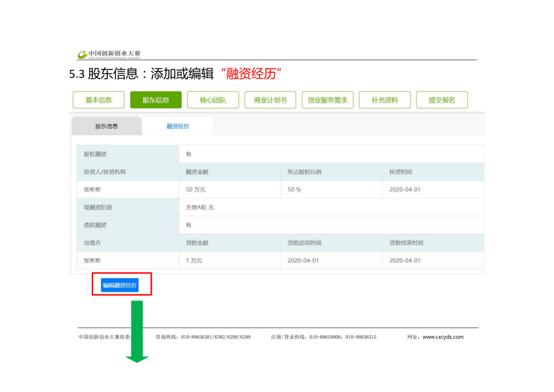Click the 50 万元 financing amount cell
The image size is (554, 392).
click(195, 189)
